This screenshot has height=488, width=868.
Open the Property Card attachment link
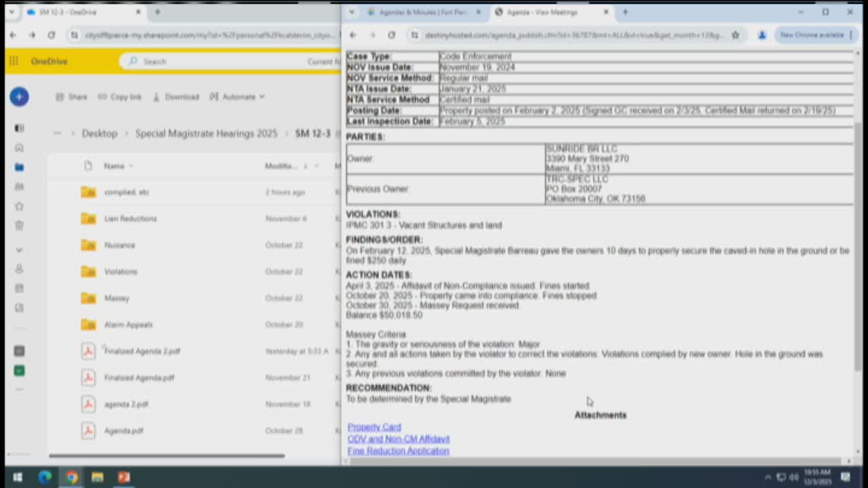click(374, 427)
